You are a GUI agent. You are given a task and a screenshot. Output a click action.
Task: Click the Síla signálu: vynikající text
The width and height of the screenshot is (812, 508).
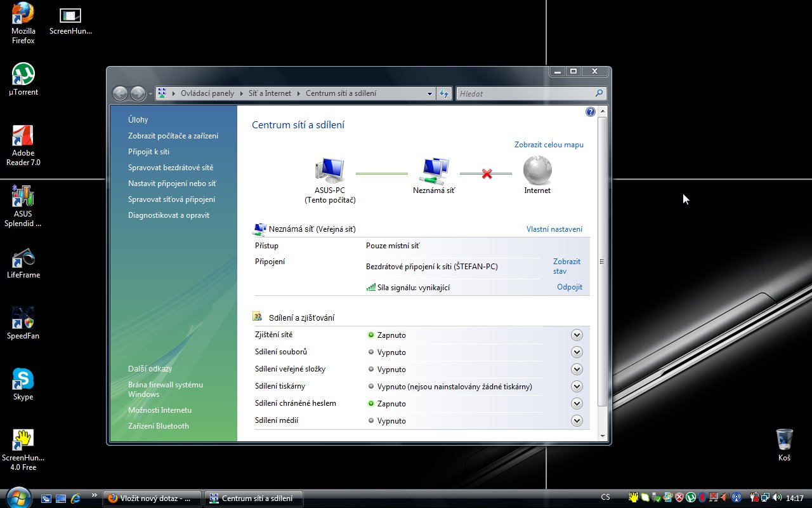coord(414,288)
